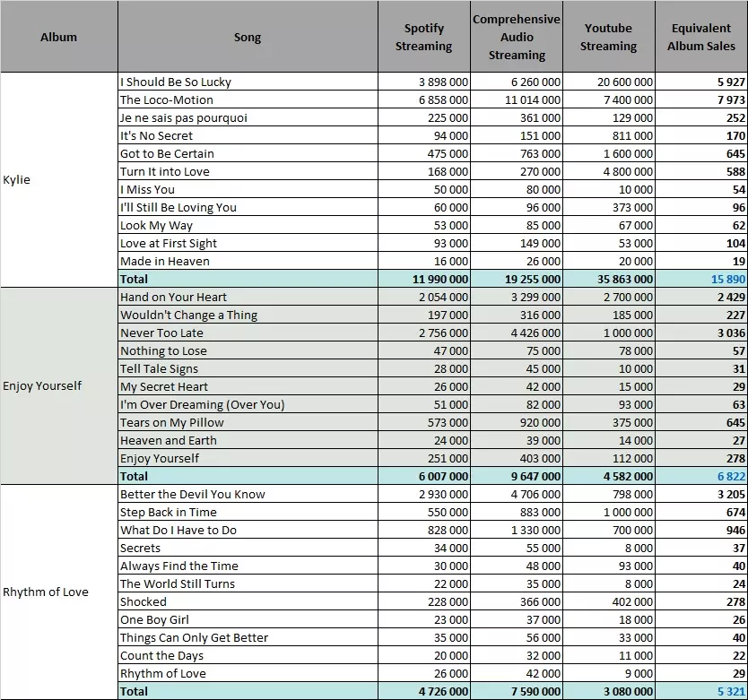Image resolution: width=748 pixels, height=700 pixels.
Task: Select 'Got to Be Certain' row song
Action: (x=248, y=153)
